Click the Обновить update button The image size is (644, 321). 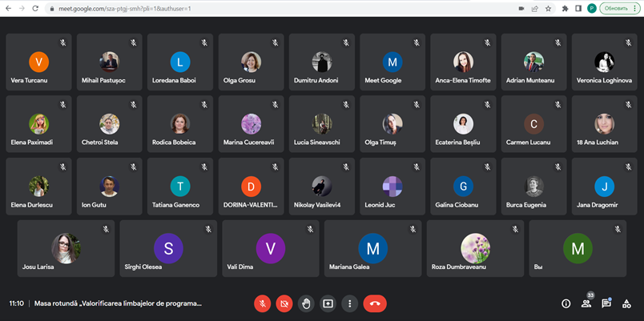click(x=619, y=8)
